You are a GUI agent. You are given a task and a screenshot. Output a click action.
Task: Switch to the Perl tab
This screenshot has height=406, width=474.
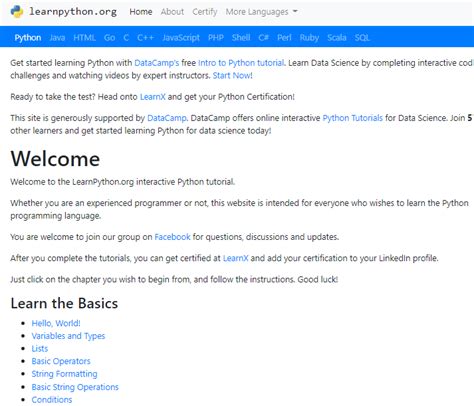(x=284, y=38)
